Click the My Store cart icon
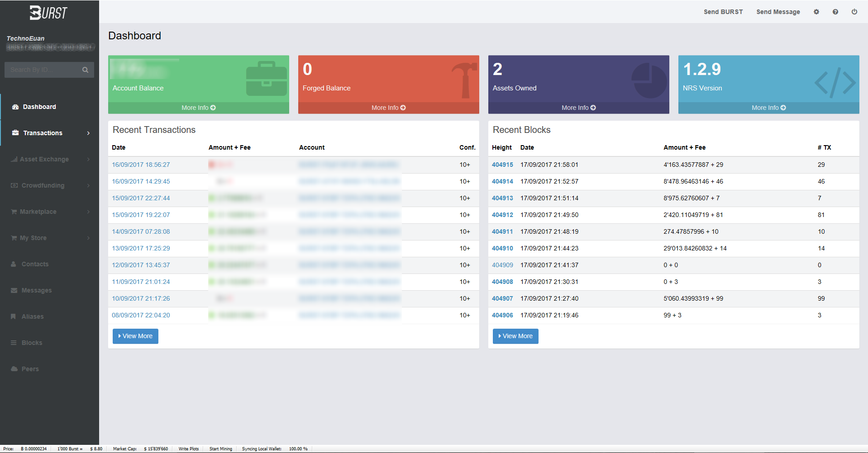The image size is (868, 453). 14,238
